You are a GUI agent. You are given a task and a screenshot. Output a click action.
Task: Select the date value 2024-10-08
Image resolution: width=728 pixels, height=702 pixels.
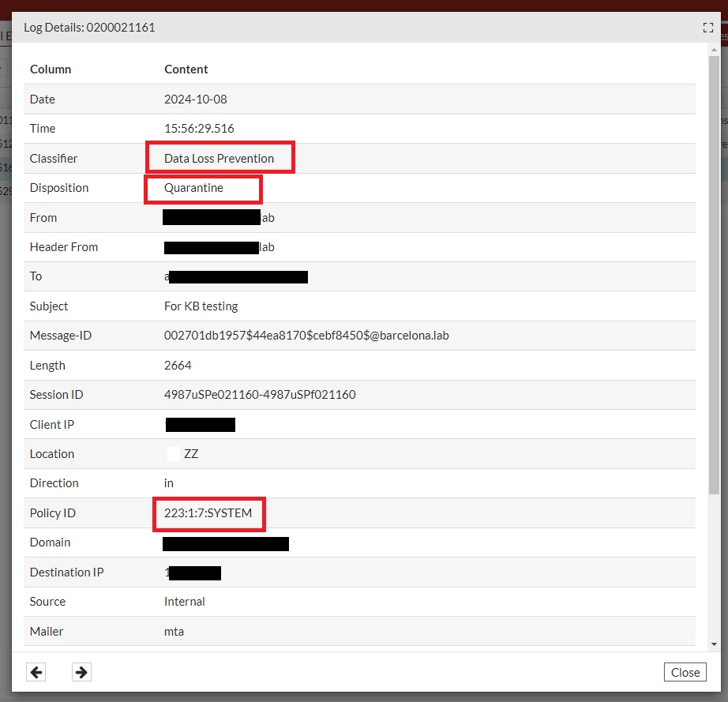(196, 99)
